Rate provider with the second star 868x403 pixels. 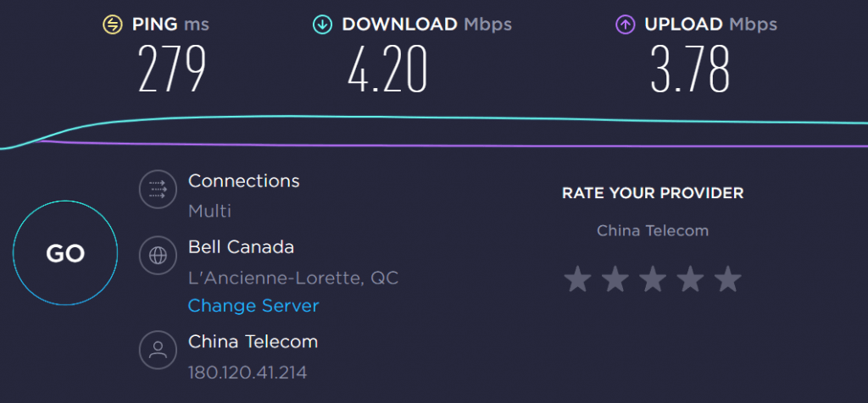pos(615,279)
